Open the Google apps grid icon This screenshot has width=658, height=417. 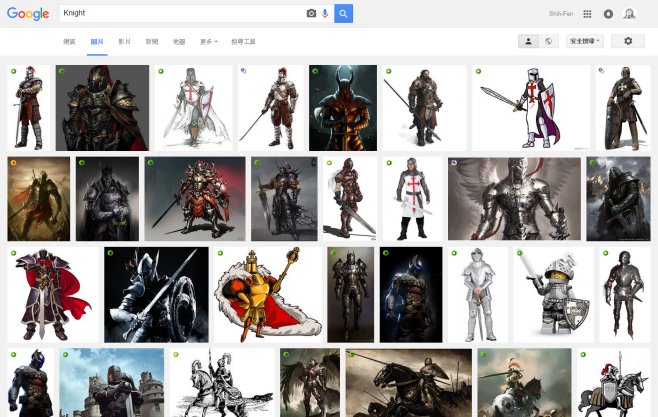(x=587, y=14)
